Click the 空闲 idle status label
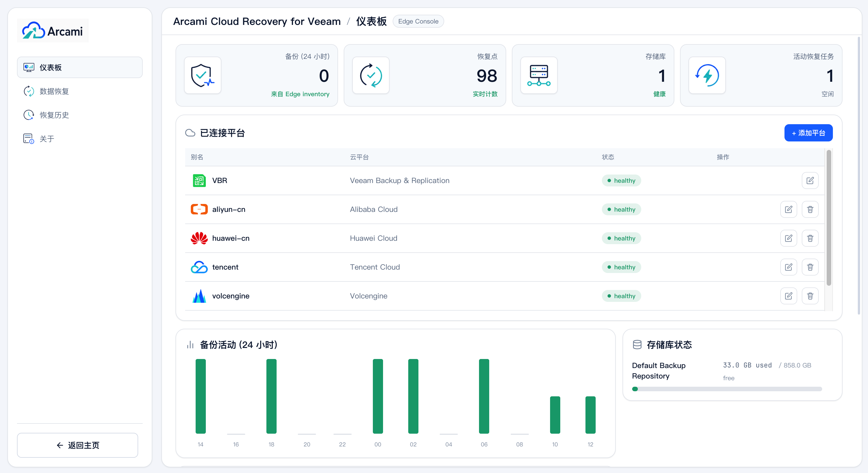The width and height of the screenshot is (868, 473). (x=828, y=94)
